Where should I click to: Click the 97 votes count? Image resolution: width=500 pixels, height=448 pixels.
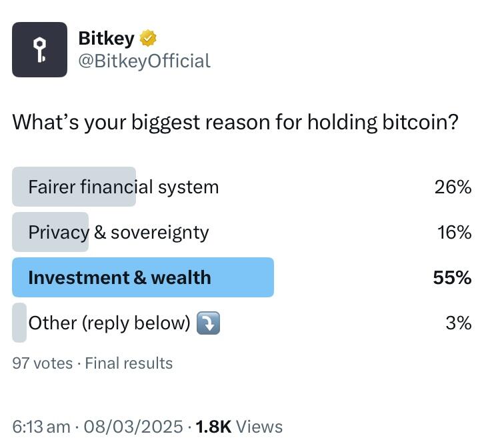(x=43, y=363)
